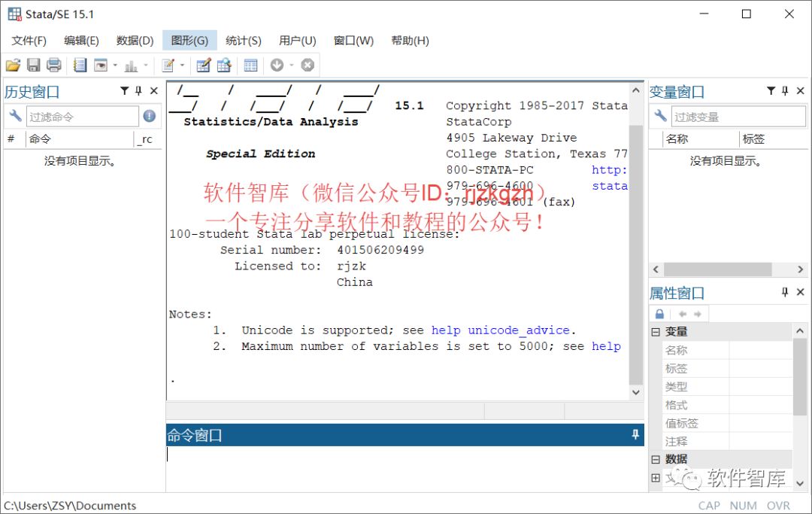Click the 值标签 row in 属性窗口

[727, 424]
